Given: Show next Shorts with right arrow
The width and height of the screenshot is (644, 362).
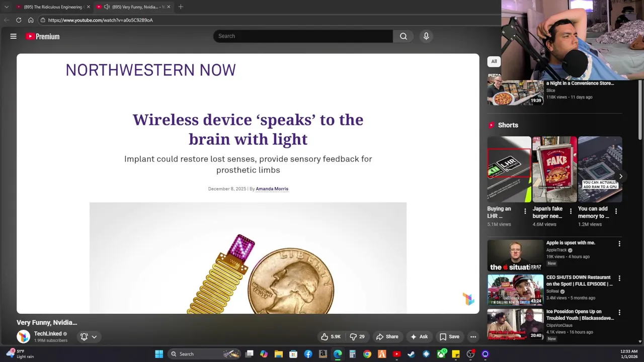Looking at the screenshot, I should [620, 176].
